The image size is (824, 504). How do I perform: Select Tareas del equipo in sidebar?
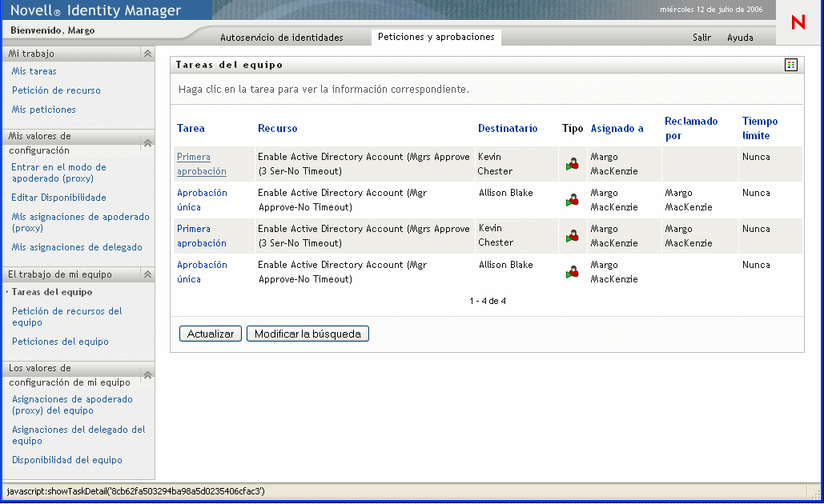[52, 292]
